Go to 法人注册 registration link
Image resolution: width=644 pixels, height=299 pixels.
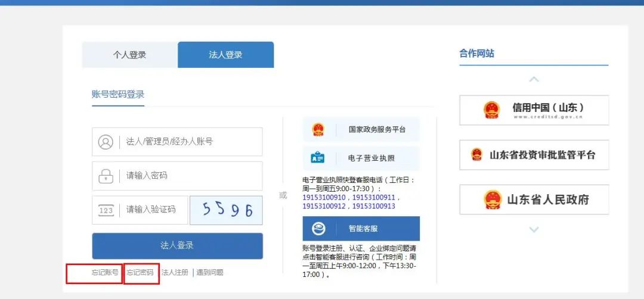tap(175, 272)
